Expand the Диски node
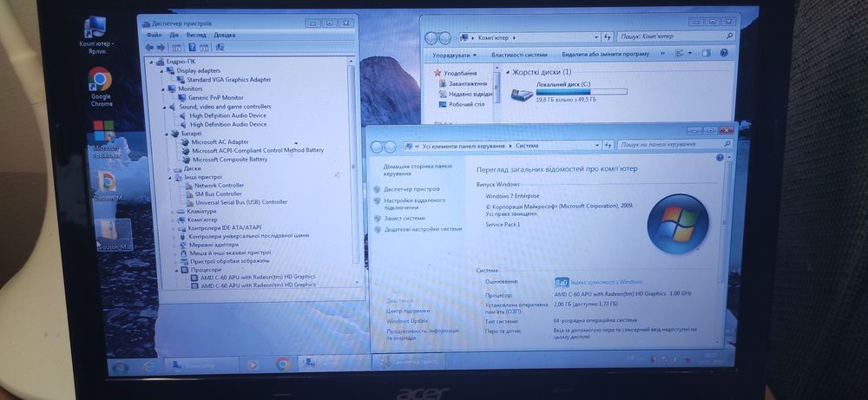This screenshot has height=400, width=868. click(169, 168)
